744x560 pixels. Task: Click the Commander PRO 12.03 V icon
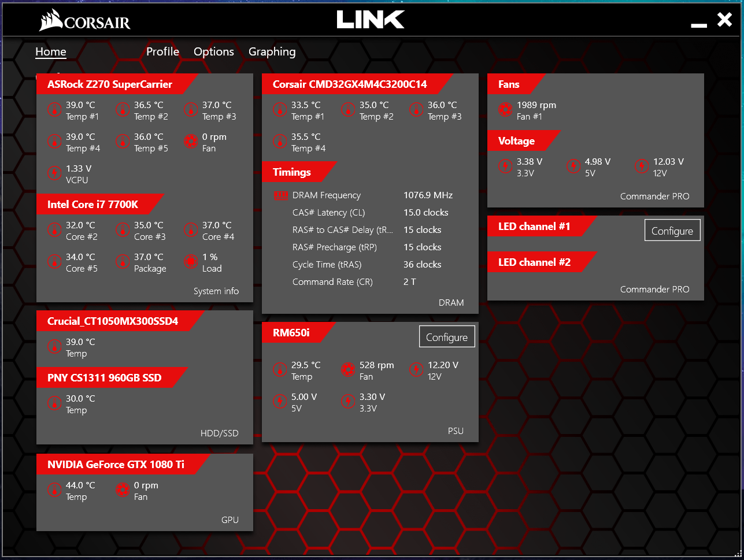(x=642, y=166)
